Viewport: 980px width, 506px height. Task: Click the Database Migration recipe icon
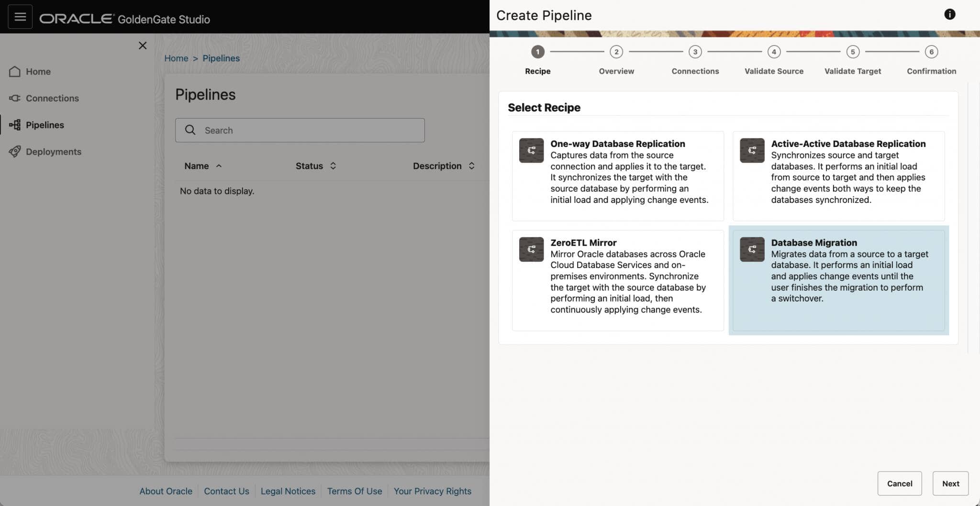pos(752,249)
